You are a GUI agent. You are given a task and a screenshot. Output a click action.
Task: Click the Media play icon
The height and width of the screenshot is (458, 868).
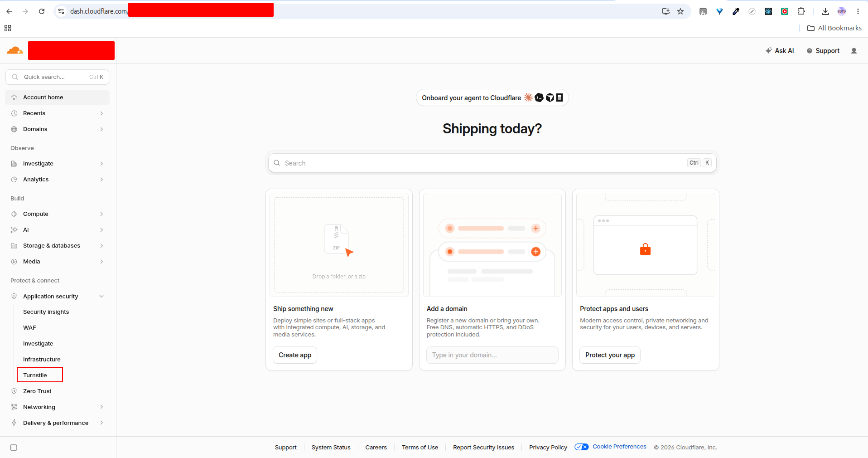(x=14, y=262)
